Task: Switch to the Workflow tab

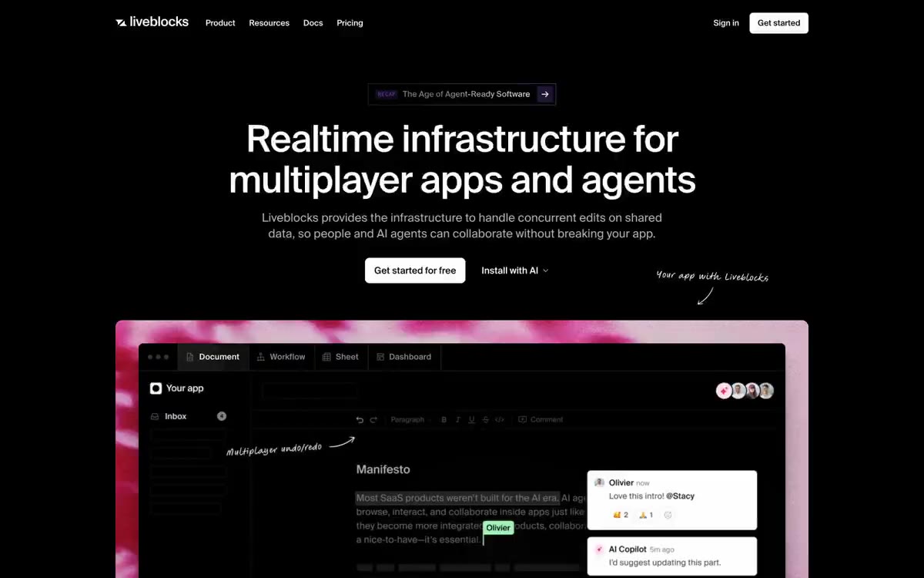Action: pyautogui.click(x=281, y=357)
